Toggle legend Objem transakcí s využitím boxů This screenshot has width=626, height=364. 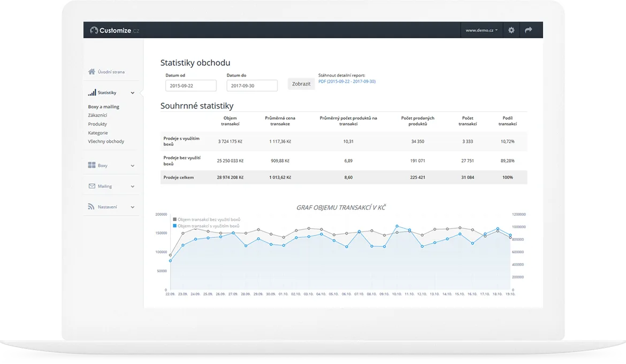coord(206,226)
